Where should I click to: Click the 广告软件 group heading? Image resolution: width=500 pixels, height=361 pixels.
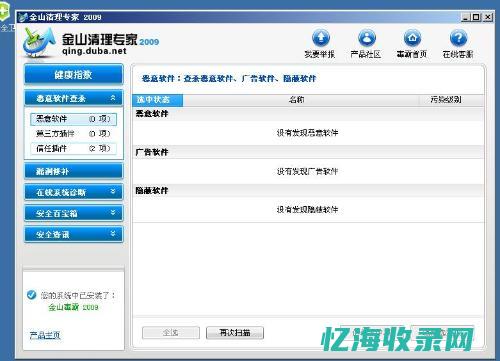tap(152, 152)
